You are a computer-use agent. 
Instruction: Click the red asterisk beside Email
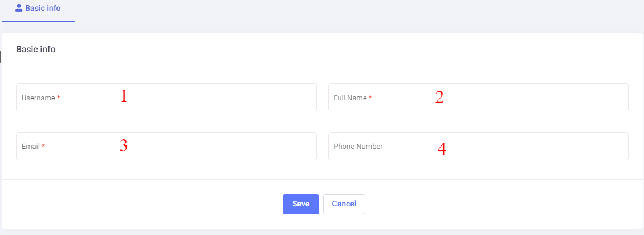tap(43, 146)
